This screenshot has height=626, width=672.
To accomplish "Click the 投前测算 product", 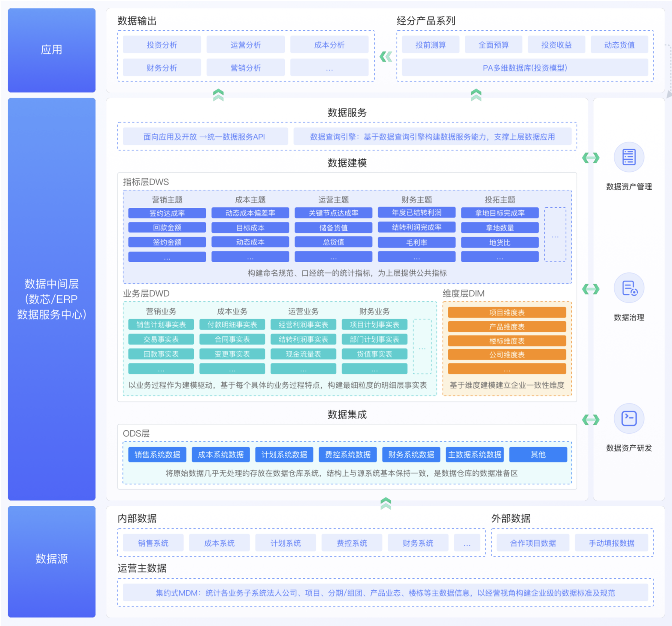I will (431, 45).
